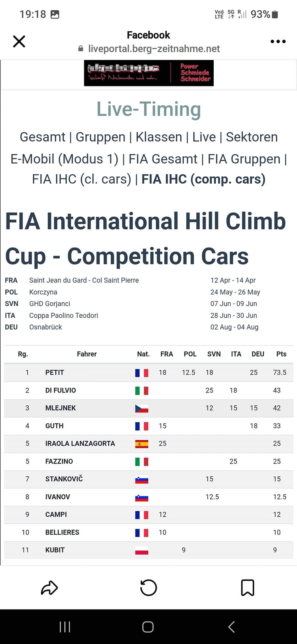Switch to FIA IHC (cl. cars)
Image resolution: width=297 pixels, height=644 pixels.
click(81, 179)
